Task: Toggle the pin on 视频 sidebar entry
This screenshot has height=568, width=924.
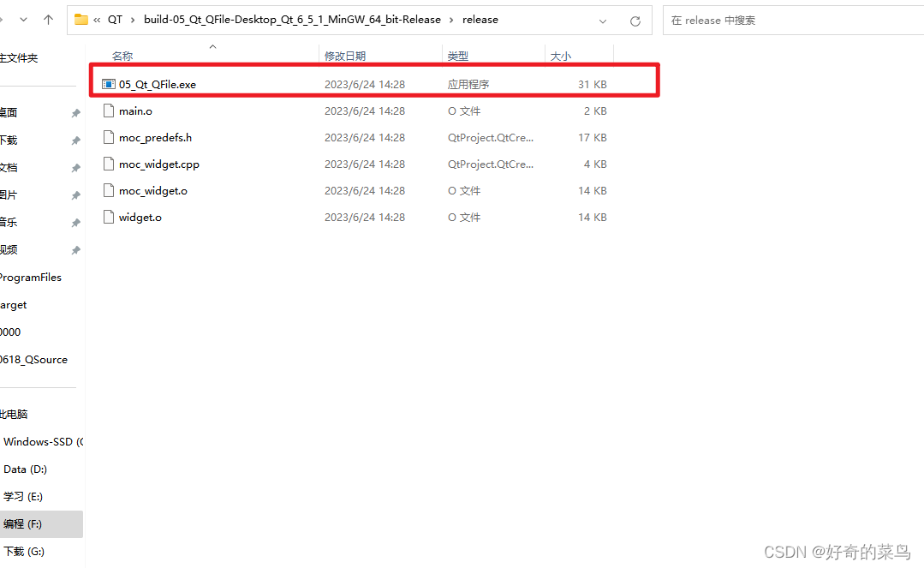Action: click(x=75, y=248)
